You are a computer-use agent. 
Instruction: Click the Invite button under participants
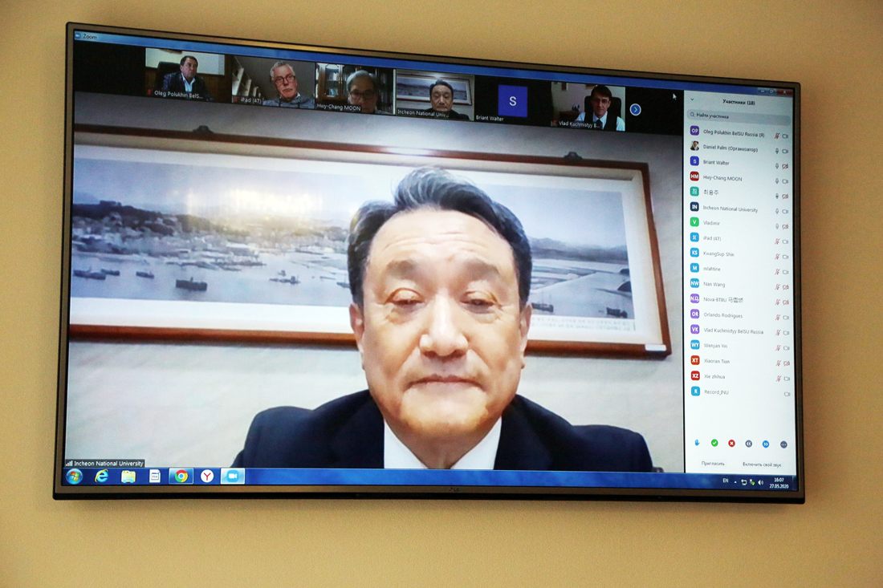712,464
